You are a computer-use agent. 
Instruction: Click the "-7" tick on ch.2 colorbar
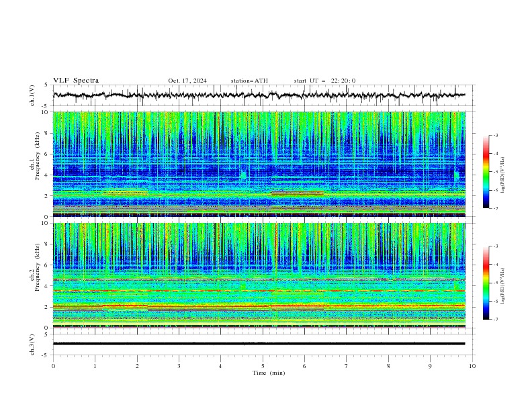pos(496,319)
